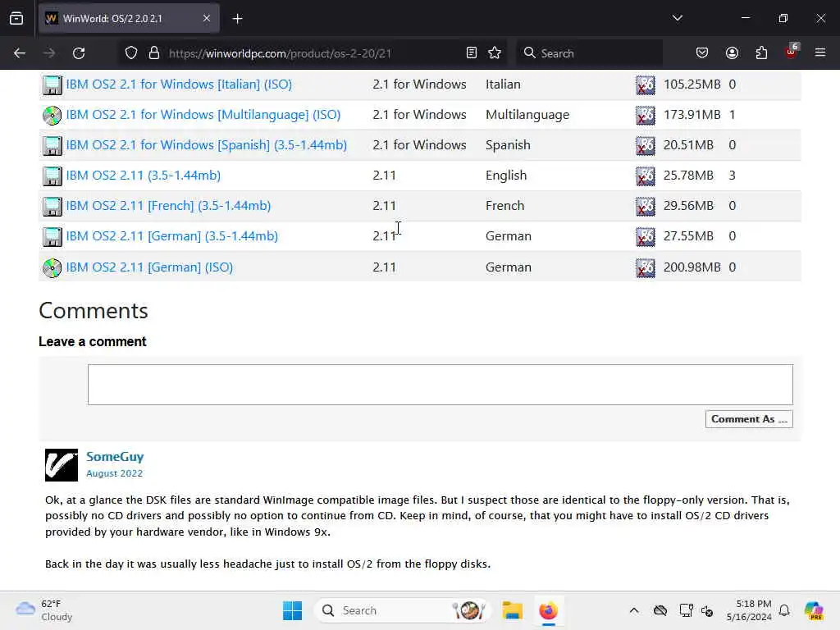This screenshot has width=840, height=630.
Task: Open Pocket save icon
Action: click(x=702, y=53)
